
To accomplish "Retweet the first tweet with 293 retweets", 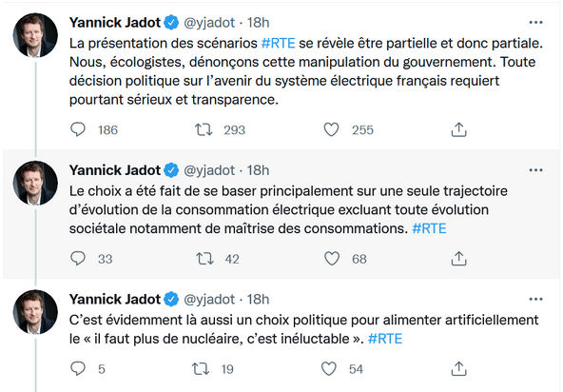I will 204,129.
